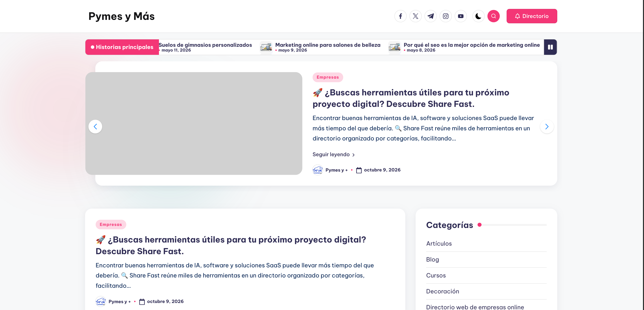This screenshot has height=310, width=644.
Task: Click mayo 8, 2026 ticker date
Action: click(421, 50)
